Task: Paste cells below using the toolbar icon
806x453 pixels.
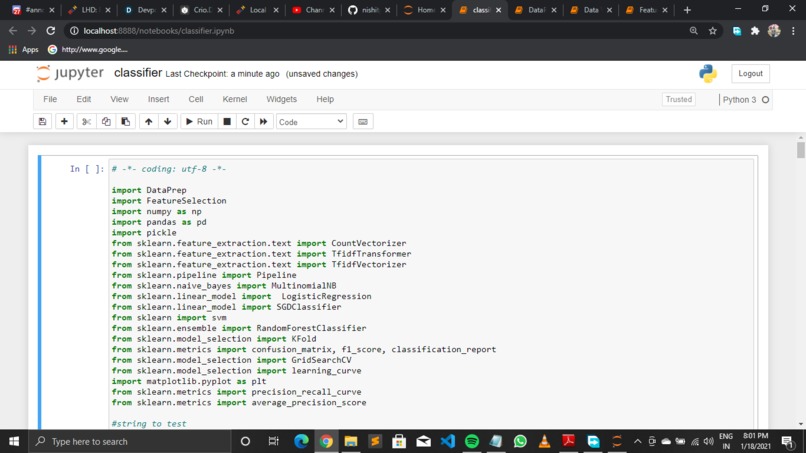Action: [x=125, y=122]
